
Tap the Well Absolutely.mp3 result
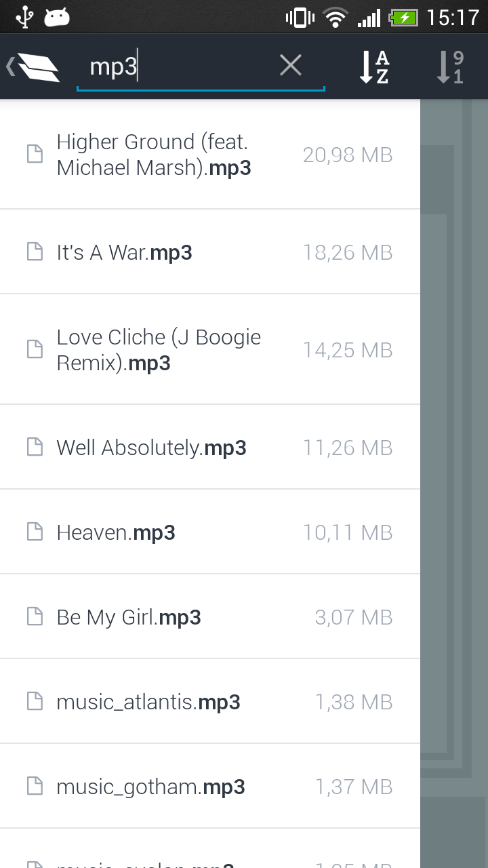(151, 448)
